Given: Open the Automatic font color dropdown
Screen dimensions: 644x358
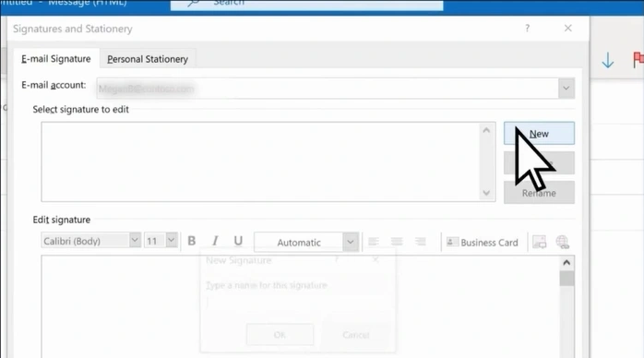Looking at the screenshot, I should [x=351, y=242].
